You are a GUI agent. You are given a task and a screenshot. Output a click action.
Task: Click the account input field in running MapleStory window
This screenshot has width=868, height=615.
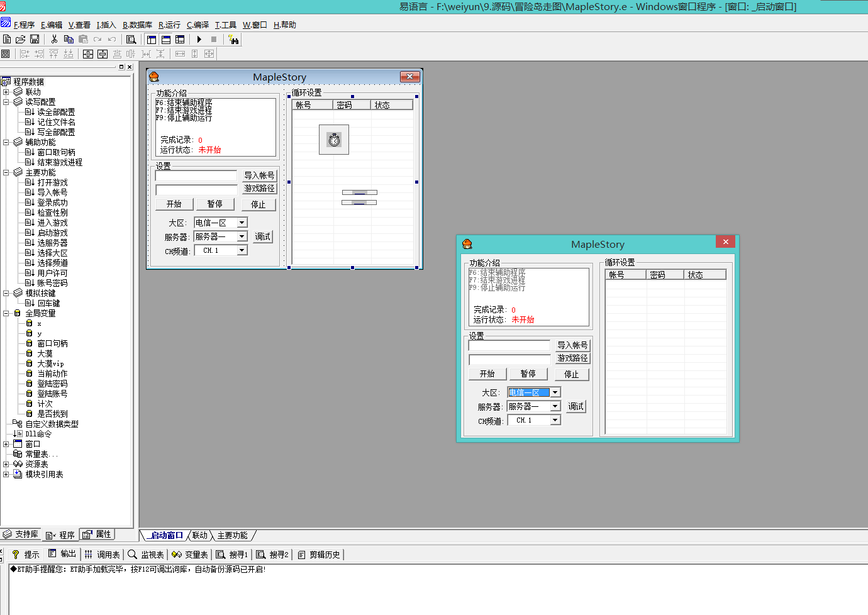(509, 345)
